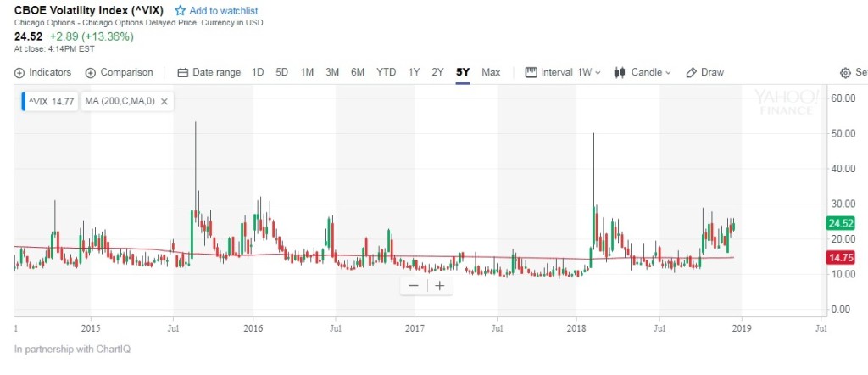
Task: Switch to 3M range
Action: pos(332,72)
